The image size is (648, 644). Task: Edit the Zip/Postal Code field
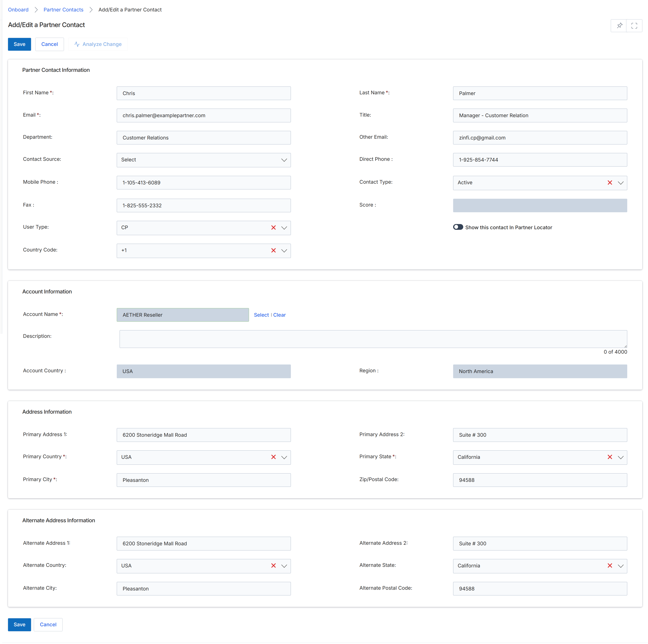[540, 480]
